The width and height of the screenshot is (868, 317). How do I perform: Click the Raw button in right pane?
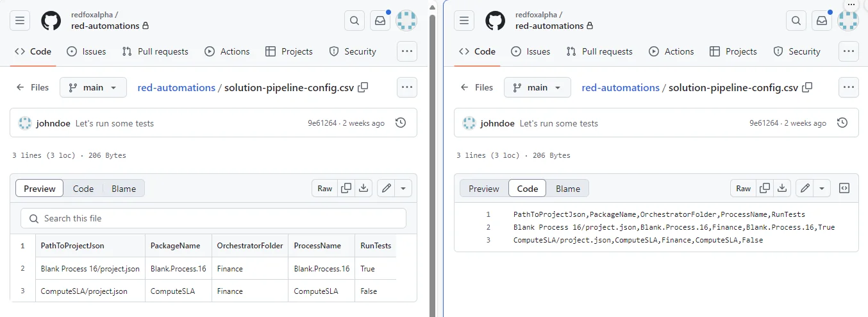[x=743, y=188]
